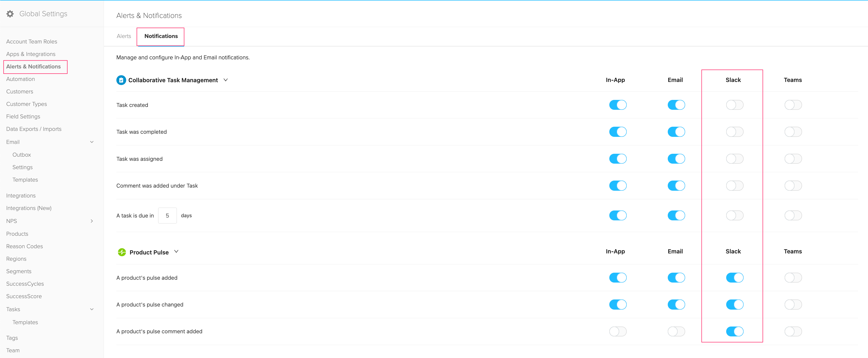Click the Collaborative Task Management clipboard icon
Viewport: 868px width, 358px height.
[x=121, y=80]
